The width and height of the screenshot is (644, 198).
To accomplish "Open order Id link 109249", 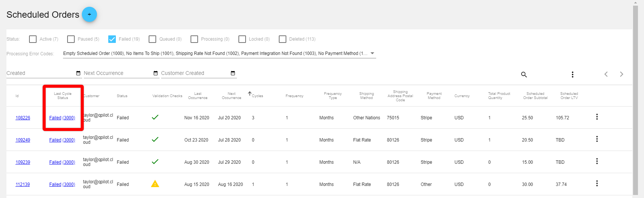I will click(23, 140).
